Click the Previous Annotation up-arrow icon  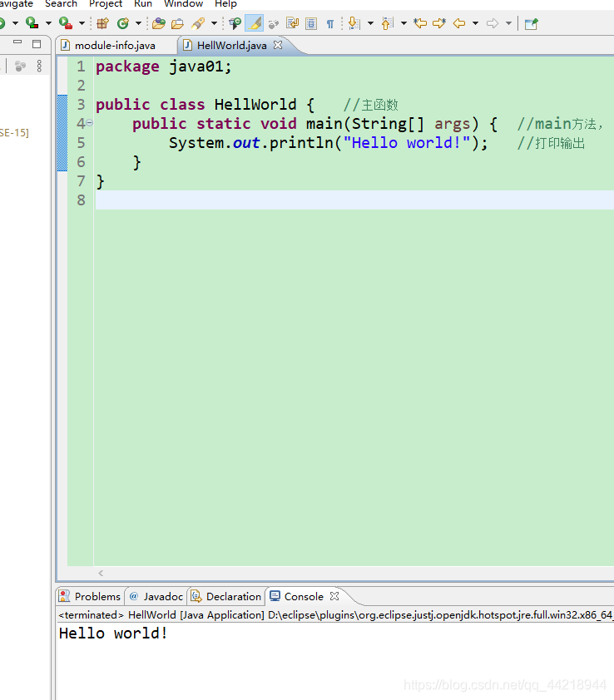coord(388,23)
